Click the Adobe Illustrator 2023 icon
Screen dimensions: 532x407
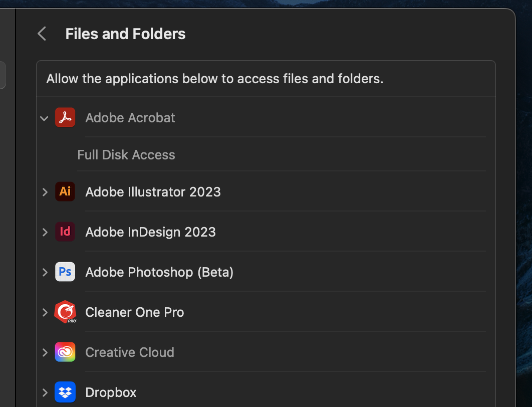(x=65, y=191)
